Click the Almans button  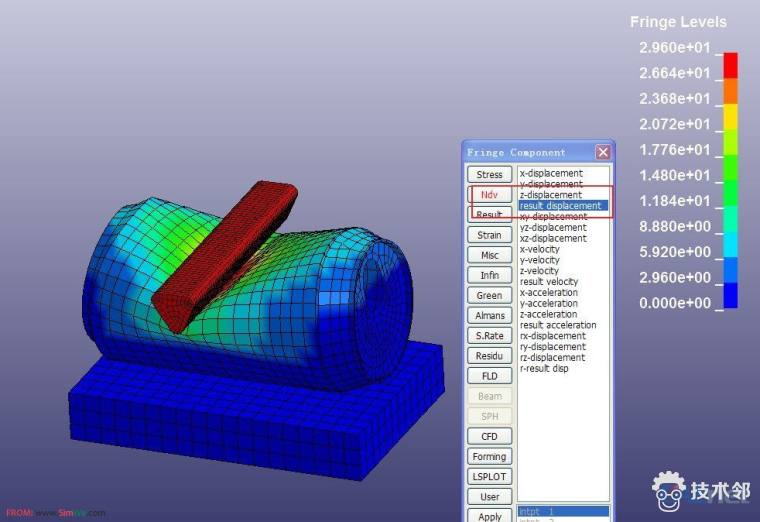click(489, 316)
